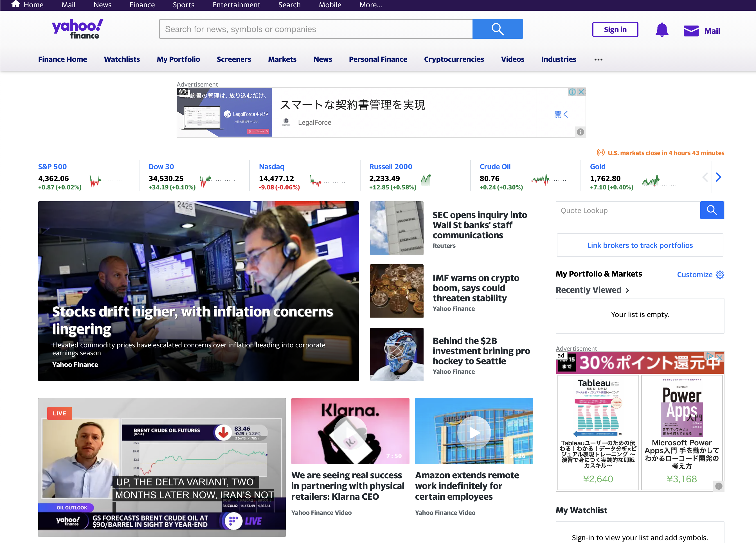The height and width of the screenshot is (543, 756).
Task: Focus the Quote Lookup input field
Action: (x=628, y=210)
